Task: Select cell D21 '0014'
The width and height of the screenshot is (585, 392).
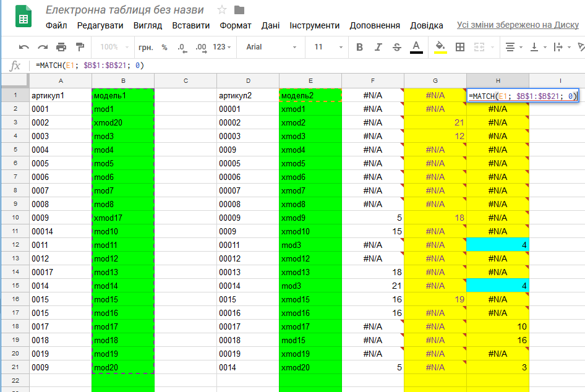Action: click(248, 367)
